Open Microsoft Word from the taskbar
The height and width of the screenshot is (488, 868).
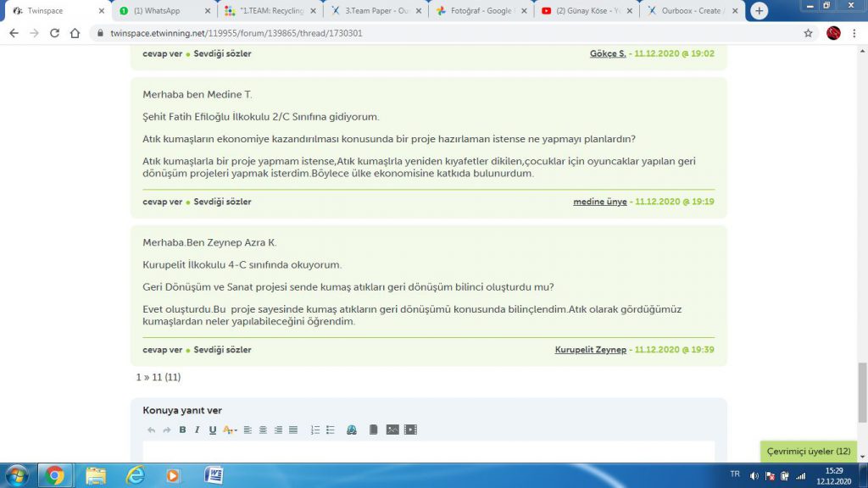(214, 475)
